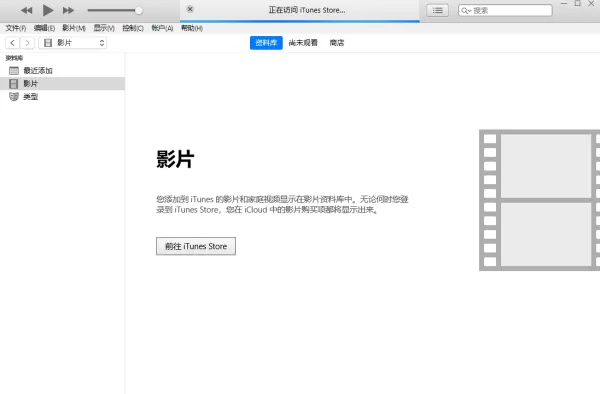Click the masks icon beside 类型
This screenshot has width=600, height=394.
(x=14, y=96)
